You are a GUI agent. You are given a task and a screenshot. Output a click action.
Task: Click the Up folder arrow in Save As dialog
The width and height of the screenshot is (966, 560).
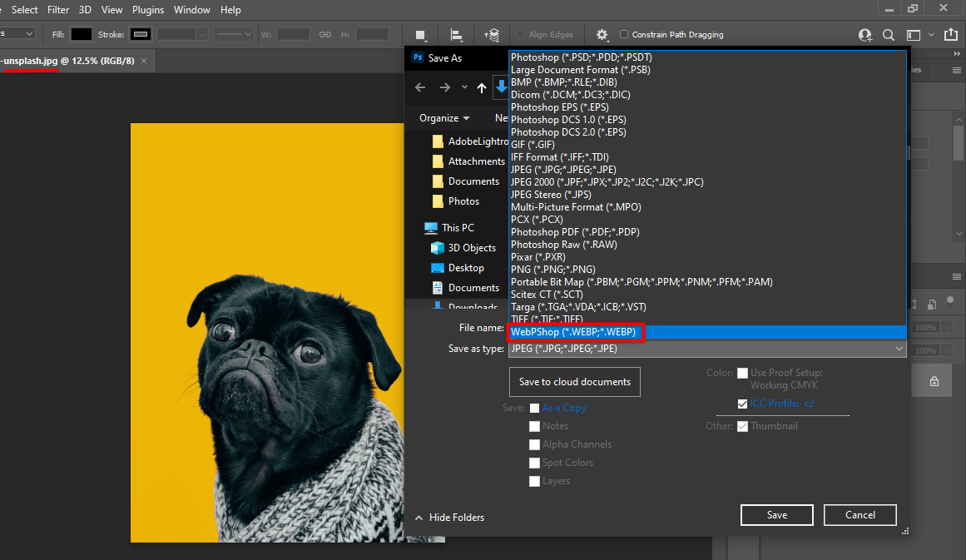[x=481, y=87]
